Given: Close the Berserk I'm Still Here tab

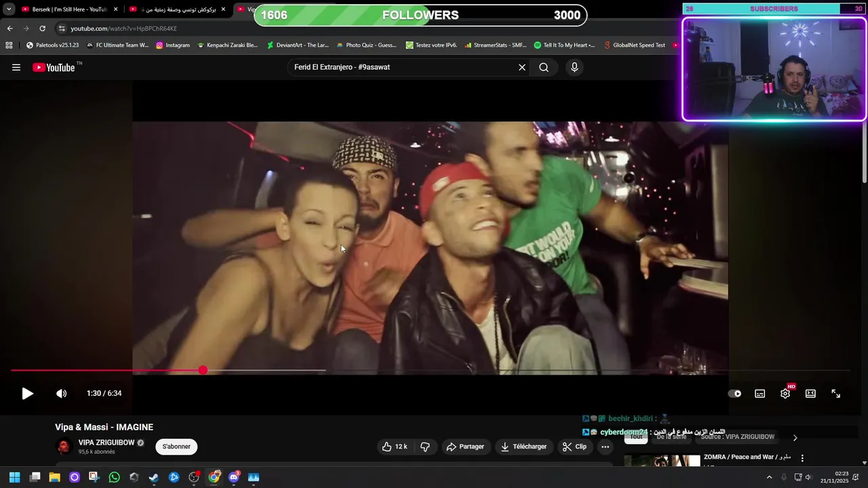Looking at the screenshot, I should [x=115, y=9].
